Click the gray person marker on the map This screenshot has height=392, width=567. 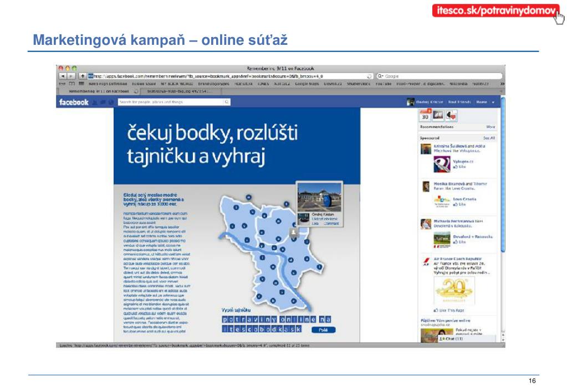pyautogui.click(x=293, y=233)
